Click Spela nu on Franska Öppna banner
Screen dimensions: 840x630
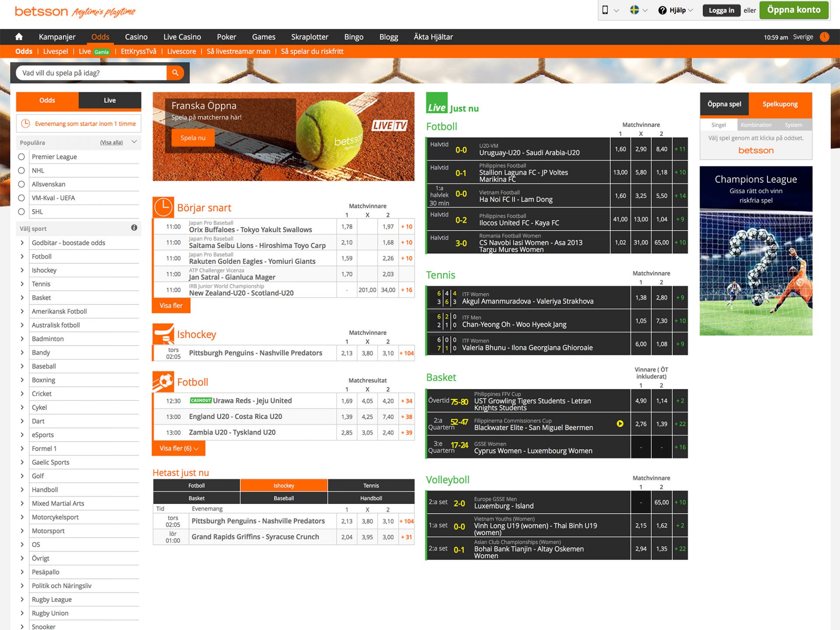point(193,138)
